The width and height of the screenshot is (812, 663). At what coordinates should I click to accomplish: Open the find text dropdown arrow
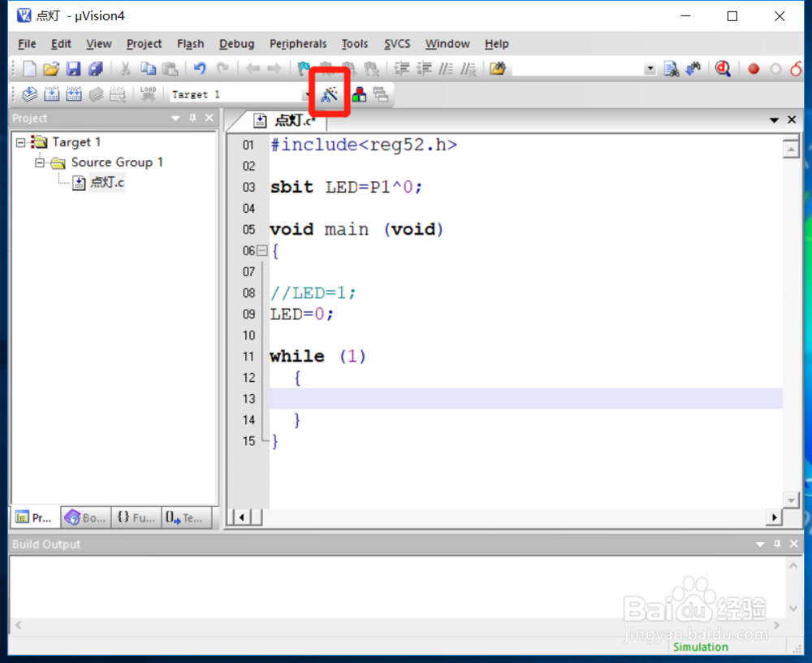[650, 69]
